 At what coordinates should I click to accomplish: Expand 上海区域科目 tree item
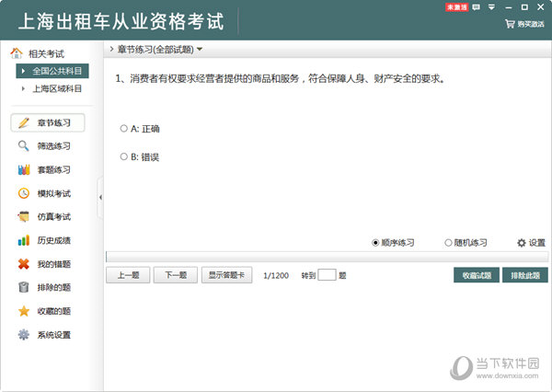pos(24,89)
